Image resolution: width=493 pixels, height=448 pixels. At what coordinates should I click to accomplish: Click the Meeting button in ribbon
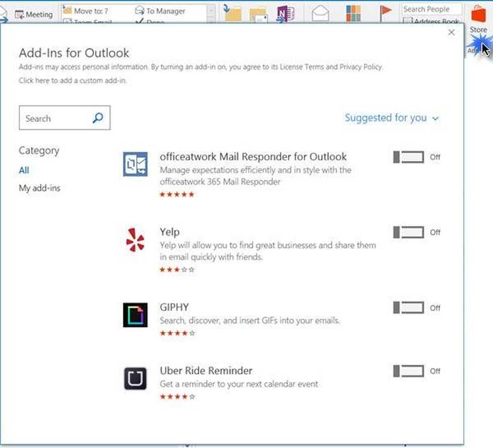[x=34, y=14]
